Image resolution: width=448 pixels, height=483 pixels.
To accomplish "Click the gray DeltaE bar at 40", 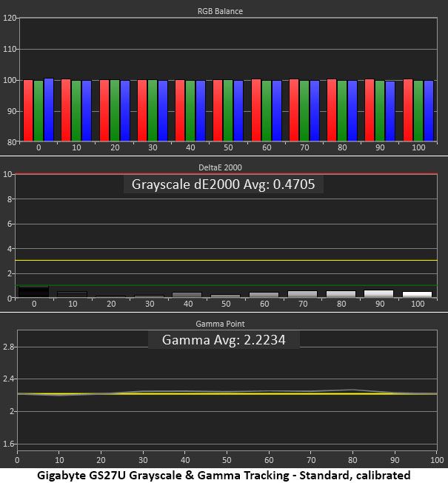I will 187,295.
